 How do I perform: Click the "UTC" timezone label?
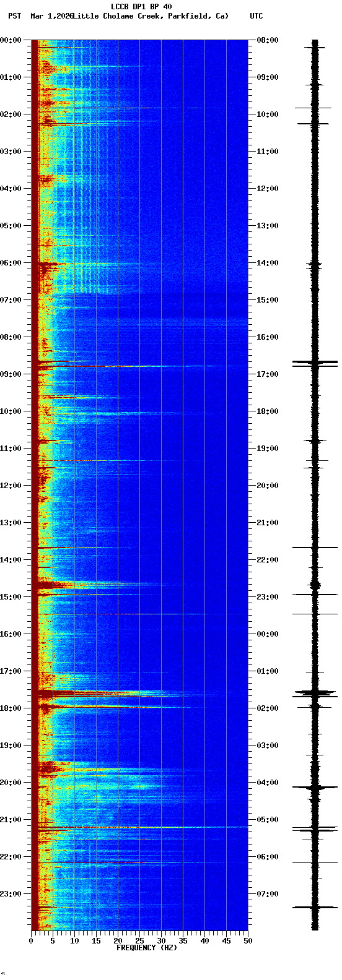[256, 16]
